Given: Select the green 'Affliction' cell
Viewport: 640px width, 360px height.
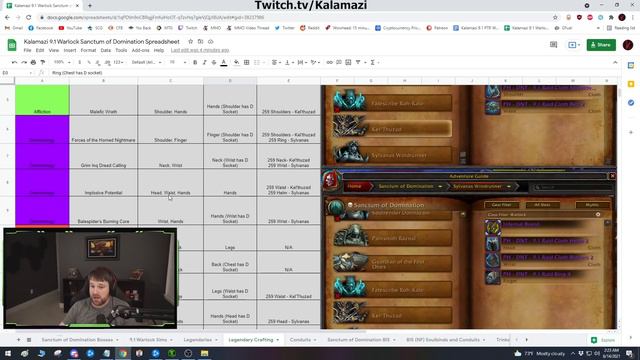Looking at the screenshot, I should tap(42, 100).
